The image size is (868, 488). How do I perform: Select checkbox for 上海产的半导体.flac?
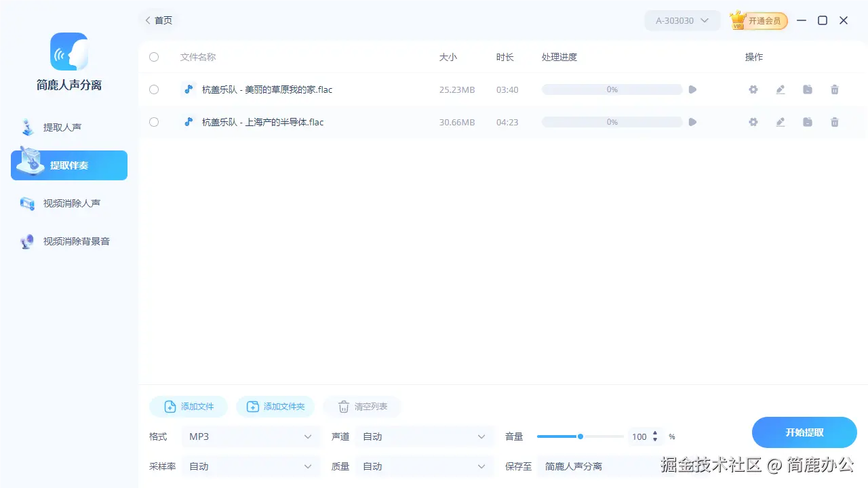(154, 122)
